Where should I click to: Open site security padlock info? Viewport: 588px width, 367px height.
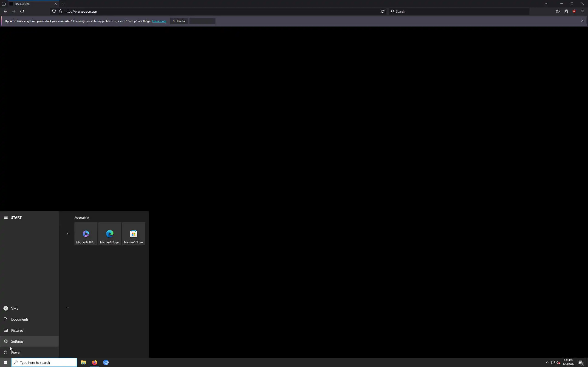point(60,11)
